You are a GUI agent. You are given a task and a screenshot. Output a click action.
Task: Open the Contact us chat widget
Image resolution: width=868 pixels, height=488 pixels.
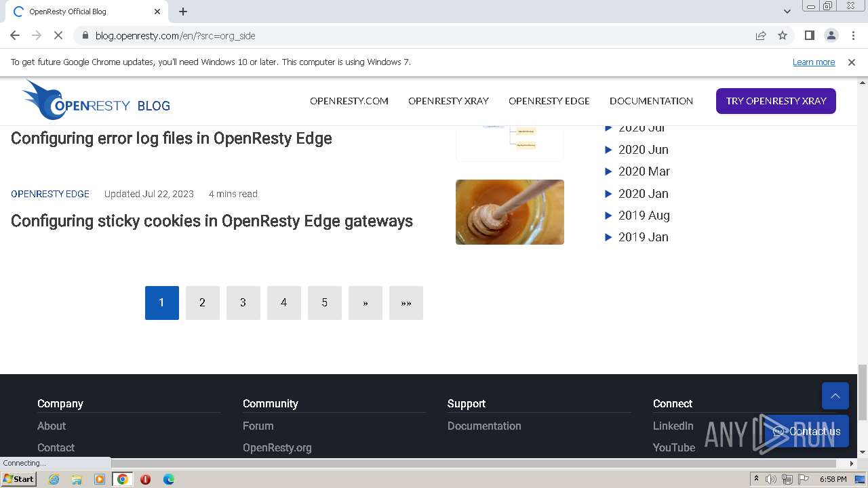(x=807, y=431)
